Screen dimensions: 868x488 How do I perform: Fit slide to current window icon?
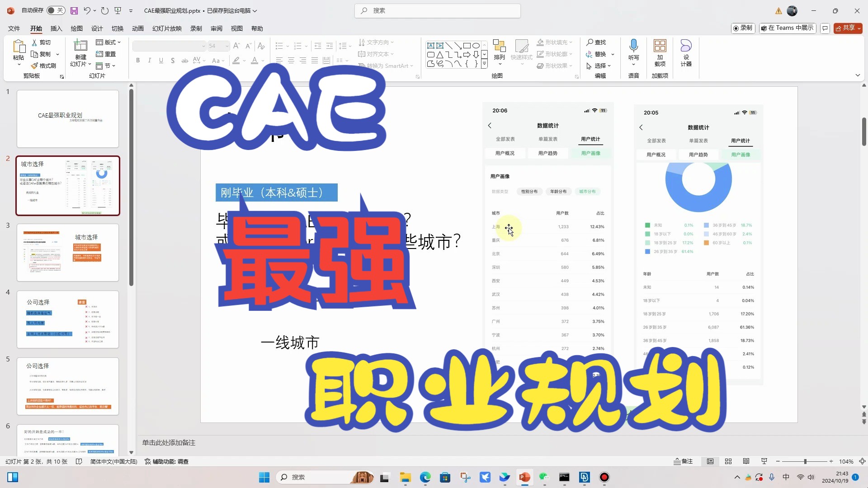(x=862, y=461)
